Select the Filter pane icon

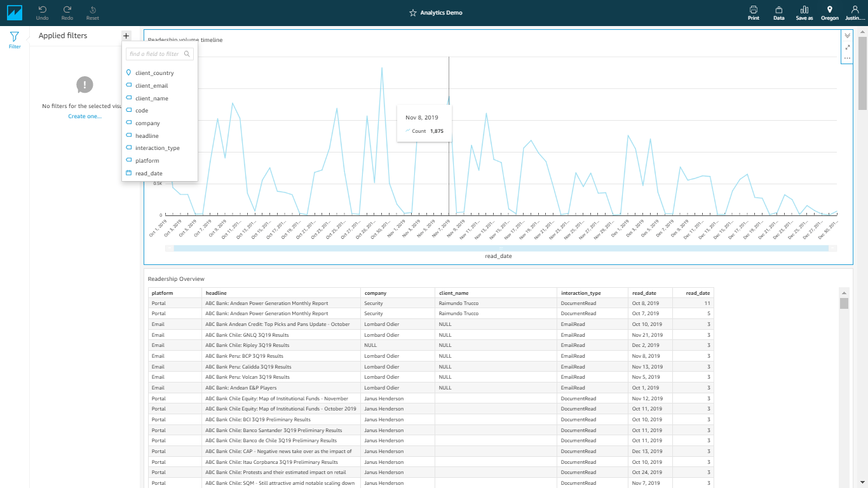14,38
